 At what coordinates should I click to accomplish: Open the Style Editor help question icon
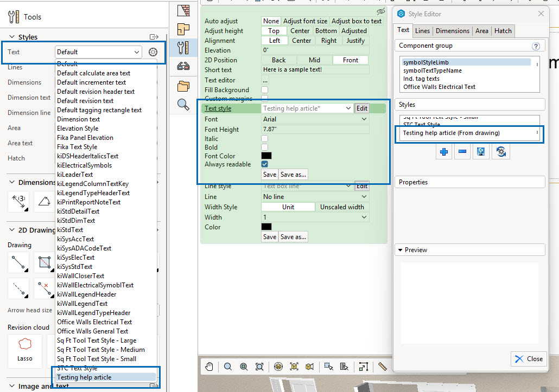click(536, 46)
